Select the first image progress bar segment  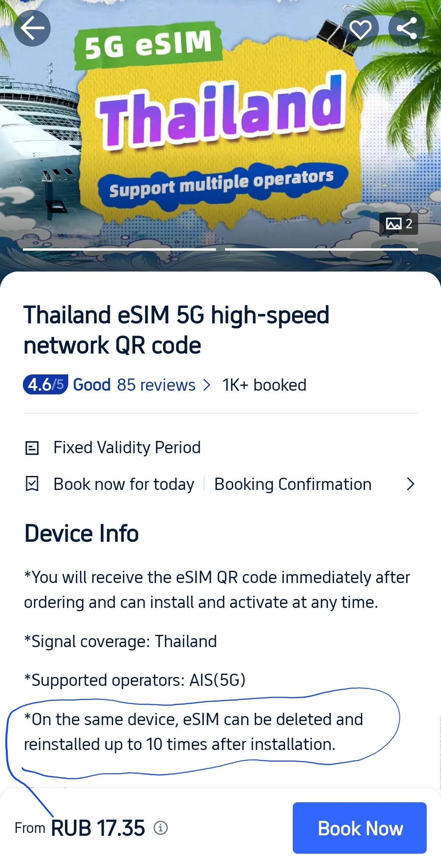tap(119, 249)
